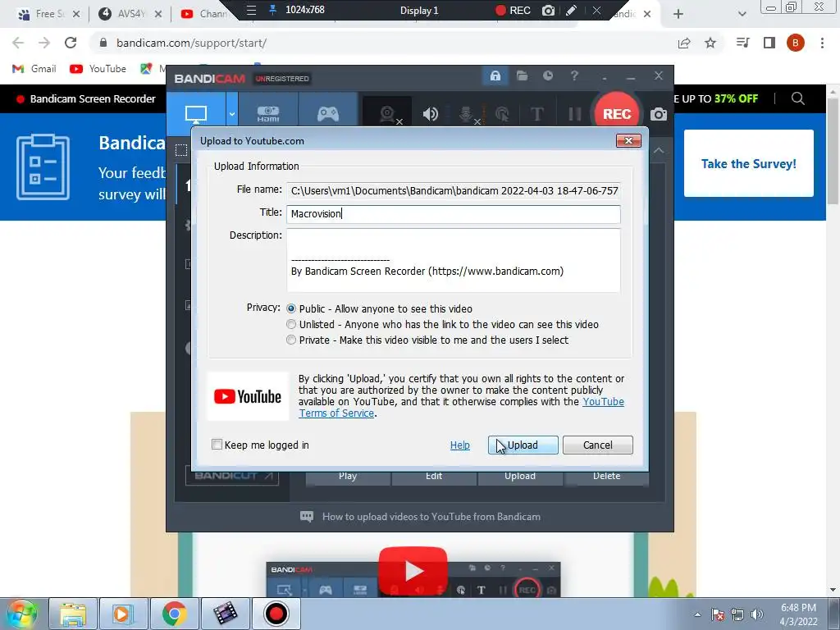Open the Chrome three-dot menu
Image resolution: width=840 pixels, height=630 pixels.
(x=822, y=43)
